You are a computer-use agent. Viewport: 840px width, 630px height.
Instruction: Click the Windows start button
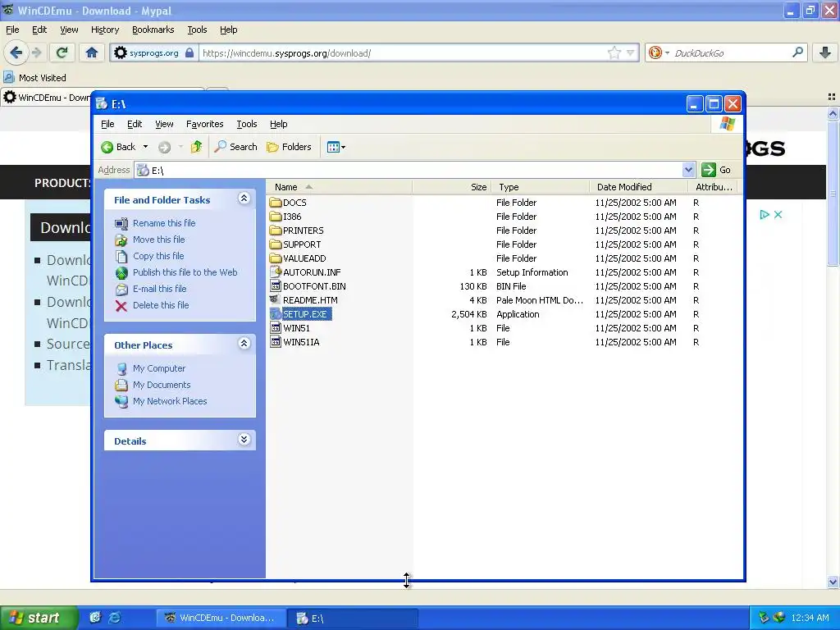click(x=39, y=618)
